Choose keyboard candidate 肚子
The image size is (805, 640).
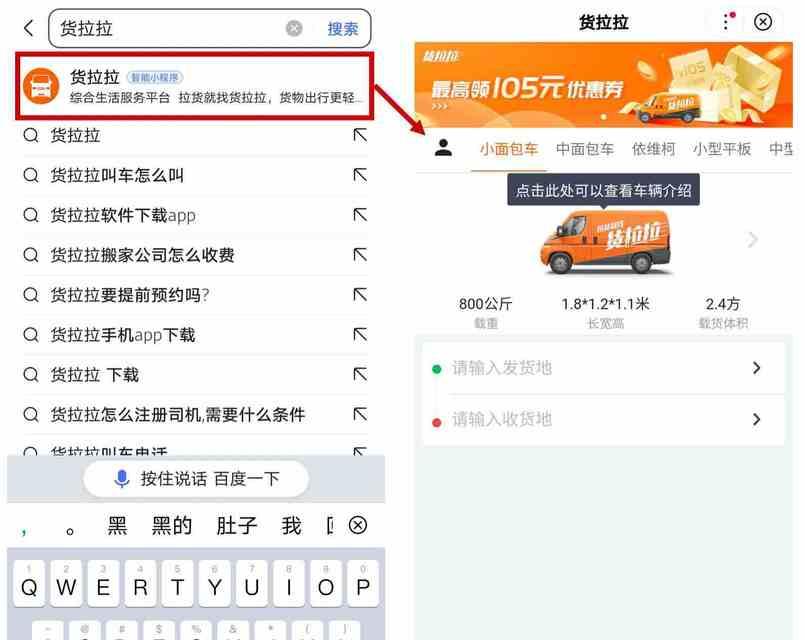[x=237, y=526]
